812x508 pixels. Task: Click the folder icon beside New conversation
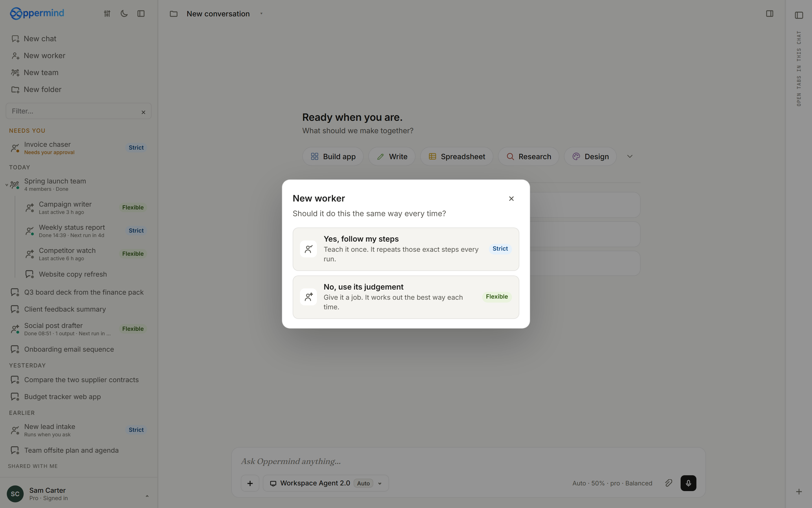[173, 14]
